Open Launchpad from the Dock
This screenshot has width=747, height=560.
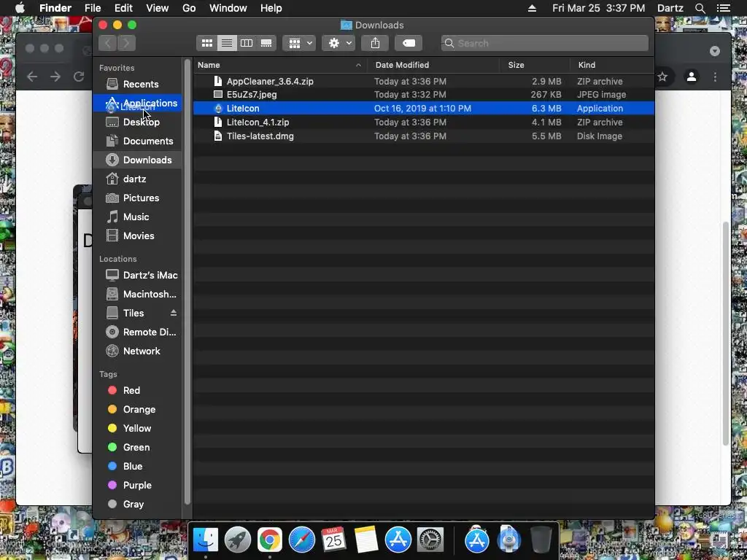pyautogui.click(x=237, y=540)
